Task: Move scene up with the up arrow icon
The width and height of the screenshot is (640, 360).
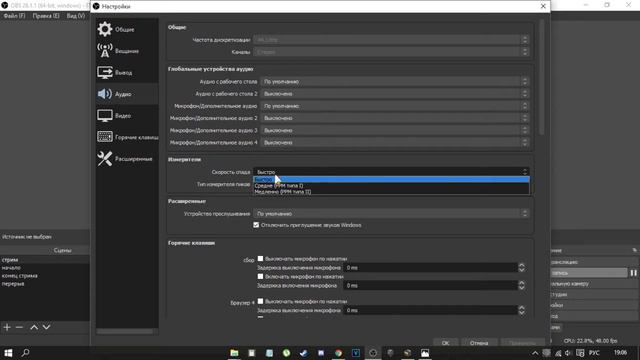Action: [34, 327]
